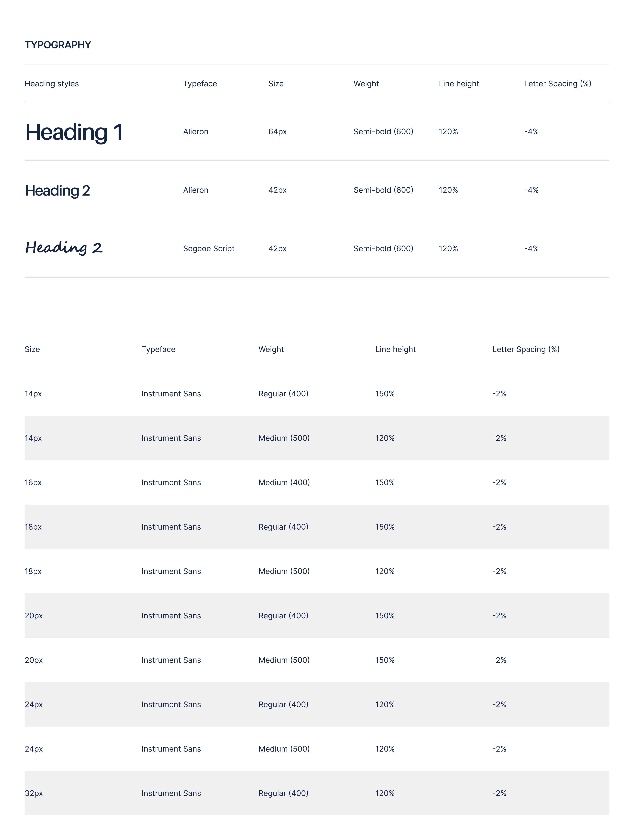The image size is (634, 840).
Task: Click the "Size" header in the headings table
Action: (x=276, y=84)
